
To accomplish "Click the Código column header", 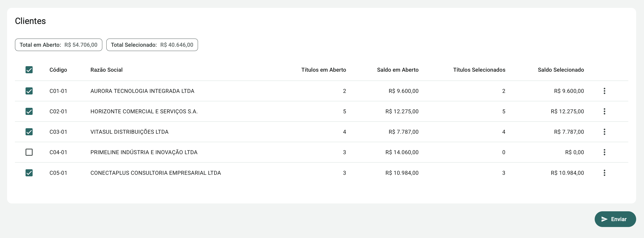I will click(58, 70).
